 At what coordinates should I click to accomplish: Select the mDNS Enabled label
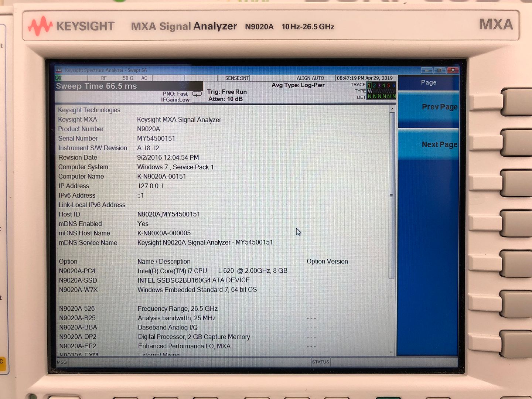pos(80,224)
